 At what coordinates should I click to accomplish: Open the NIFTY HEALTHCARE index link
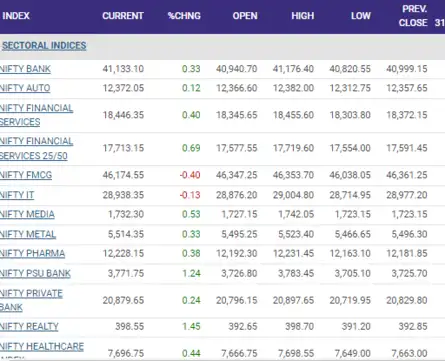[x=42, y=351]
